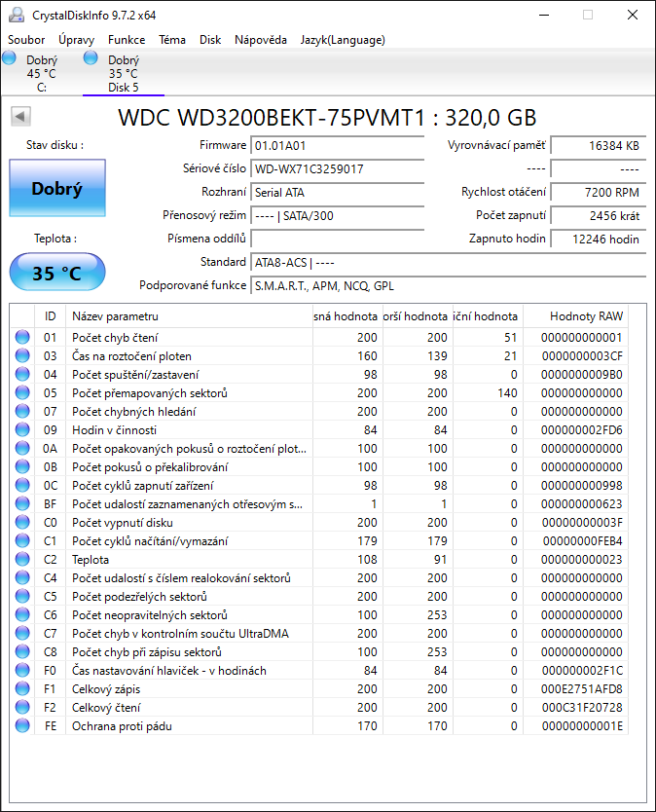Select the Disk 5 tab at 35 °C
The height and width of the screenshot is (812, 656).
coord(124,73)
